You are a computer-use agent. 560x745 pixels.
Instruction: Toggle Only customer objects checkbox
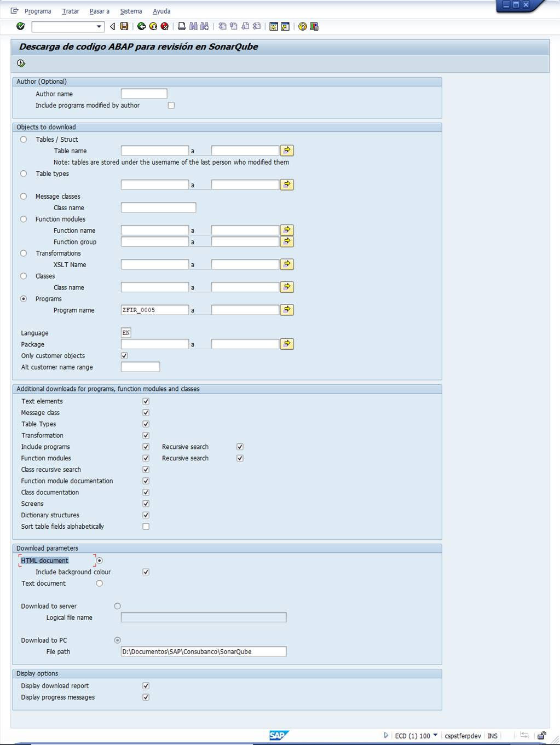click(x=124, y=356)
